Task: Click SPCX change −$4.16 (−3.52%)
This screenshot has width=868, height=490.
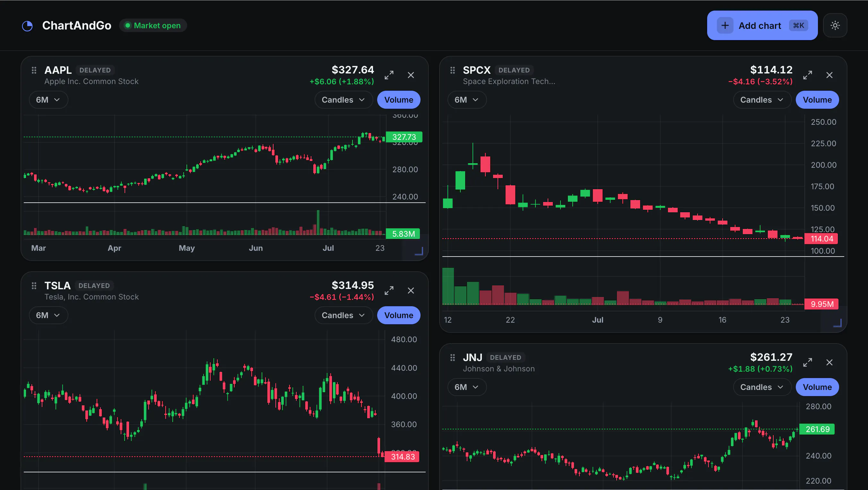Action: (760, 81)
